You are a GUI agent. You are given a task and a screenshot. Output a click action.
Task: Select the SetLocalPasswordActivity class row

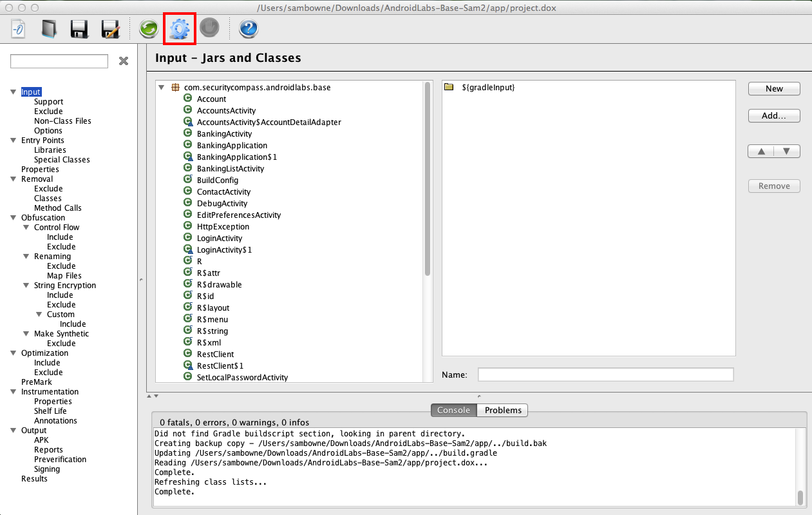pos(242,377)
